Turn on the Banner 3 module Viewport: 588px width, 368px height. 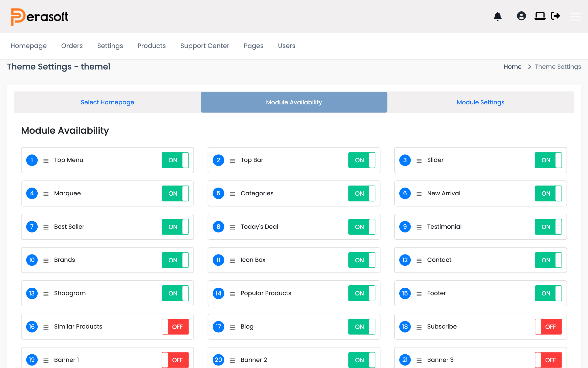pos(548,360)
